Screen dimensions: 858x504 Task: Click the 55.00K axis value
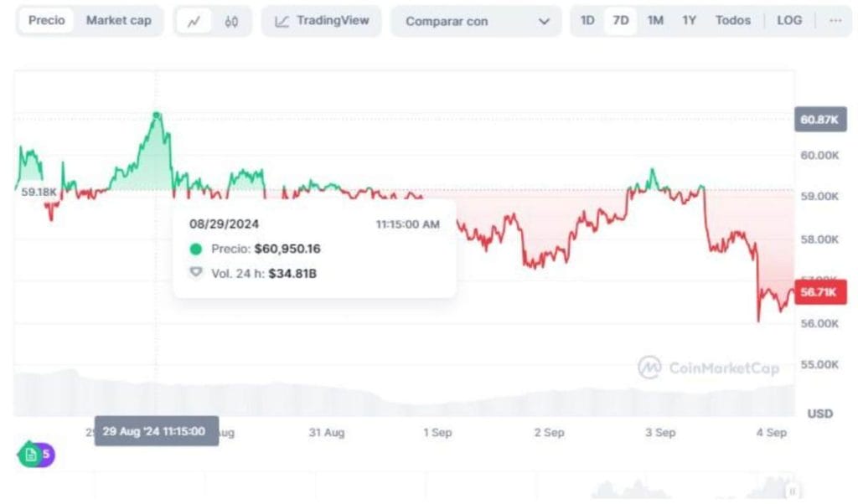pyautogui.click(x=819, y=365)
